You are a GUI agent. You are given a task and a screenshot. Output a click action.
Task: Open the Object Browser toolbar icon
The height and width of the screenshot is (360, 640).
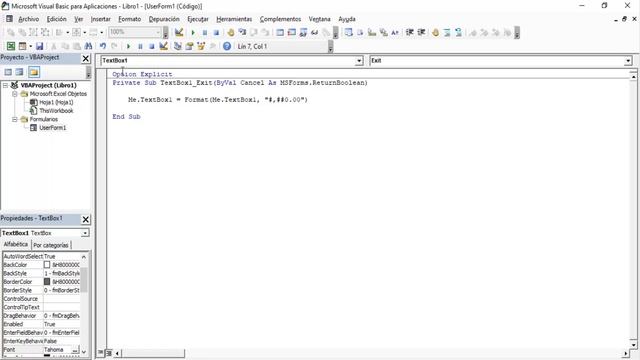click(201, 46)
